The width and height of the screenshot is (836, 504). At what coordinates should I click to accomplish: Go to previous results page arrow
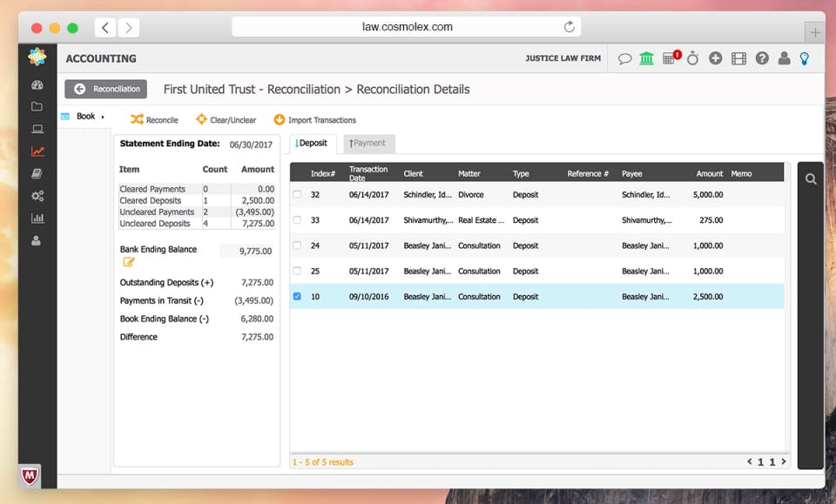(x=750, y=461)
